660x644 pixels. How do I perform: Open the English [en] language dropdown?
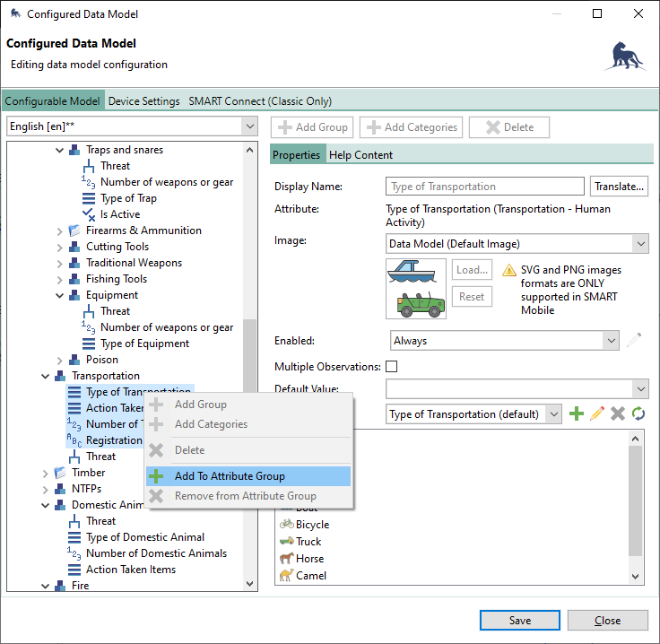coord(133,126)
